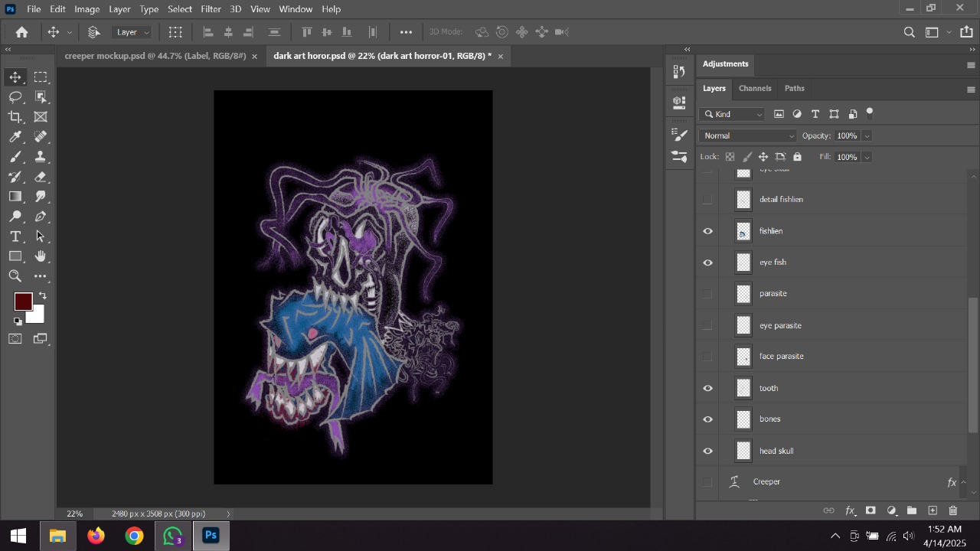Select the Rectangle shape tool
Viewport: 980px width, 551px height.
tap(15, 256)
